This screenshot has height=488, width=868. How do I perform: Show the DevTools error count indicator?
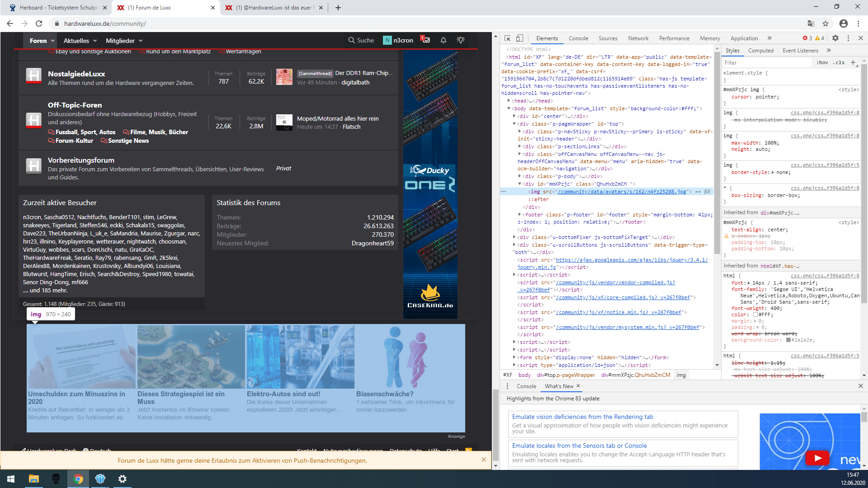[807, 38]
